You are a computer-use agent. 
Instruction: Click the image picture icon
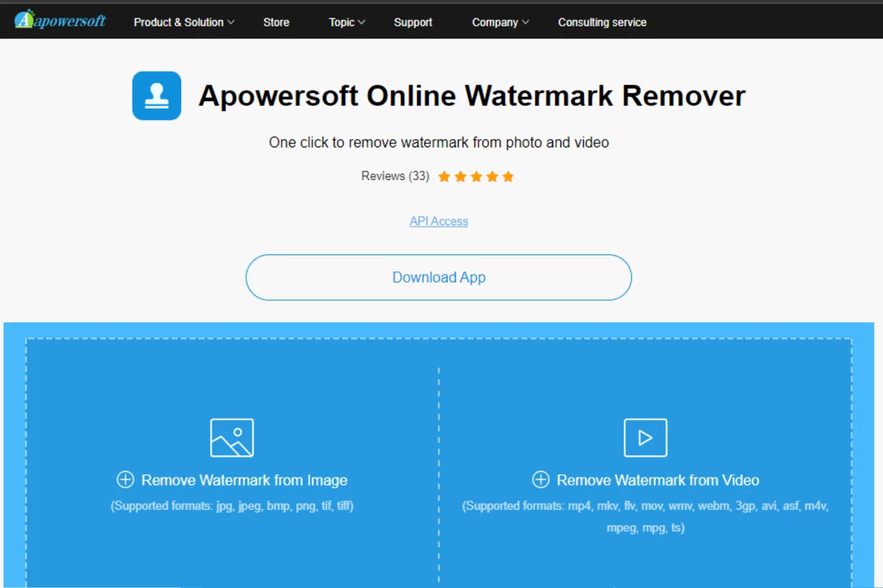click(232, 437)
